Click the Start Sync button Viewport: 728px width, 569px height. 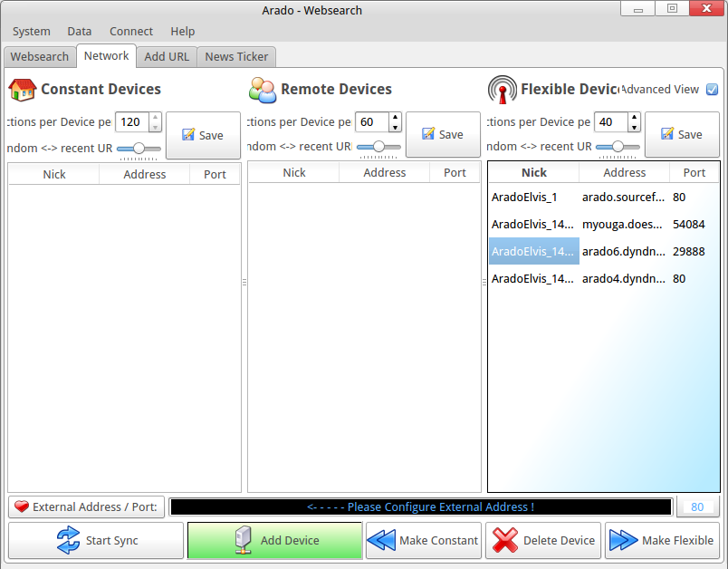coord(96,540)
